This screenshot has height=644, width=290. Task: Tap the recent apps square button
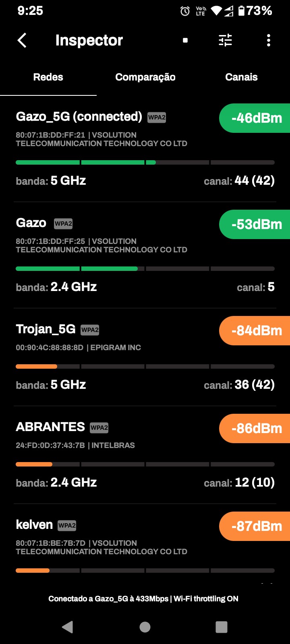[x=222, y=627]
